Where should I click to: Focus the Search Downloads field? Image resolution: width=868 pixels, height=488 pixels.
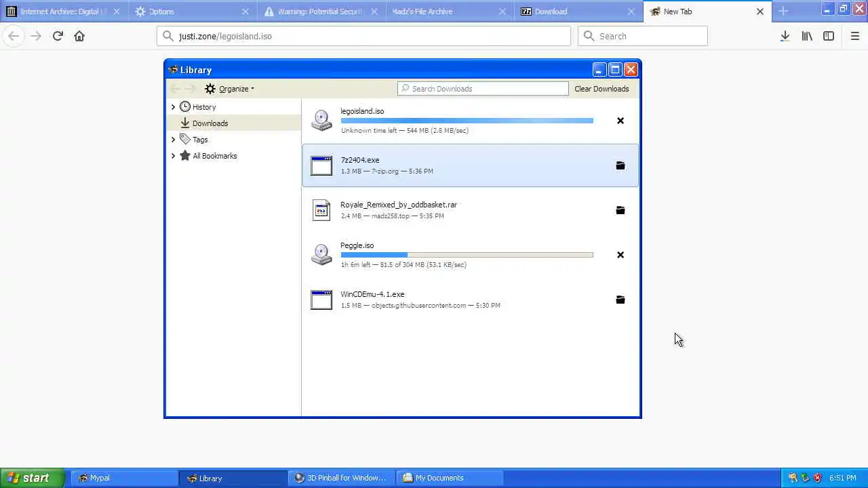[483, 89]
